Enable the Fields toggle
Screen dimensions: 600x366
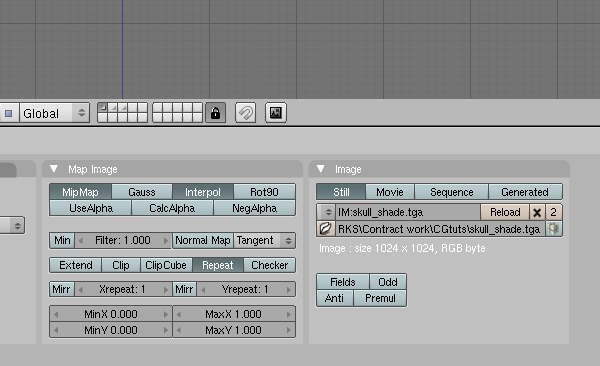(343, 282)
